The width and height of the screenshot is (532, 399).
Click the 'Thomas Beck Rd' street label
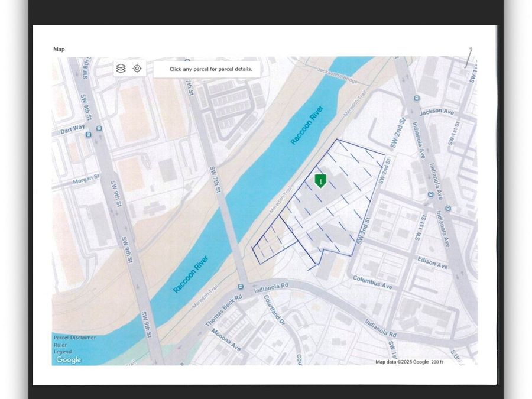click(223, 310)
